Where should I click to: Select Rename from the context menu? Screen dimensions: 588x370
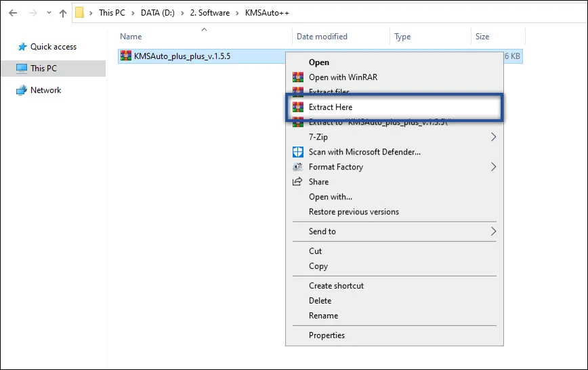pyautogui.click(x=323, y=316)
